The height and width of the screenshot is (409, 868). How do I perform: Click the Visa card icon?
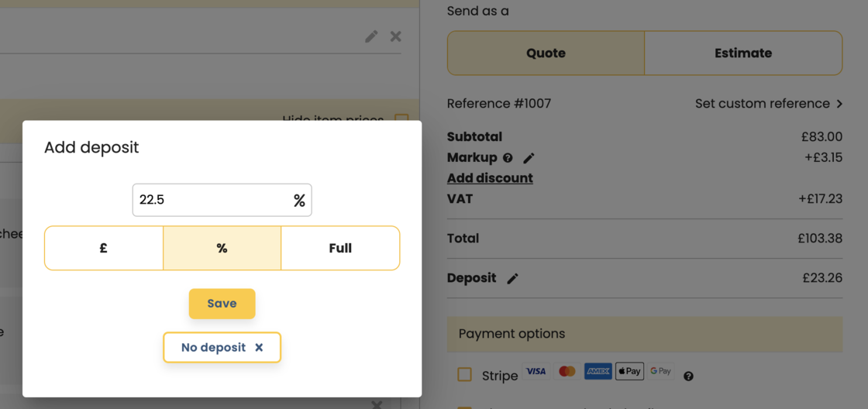coord(536,372)
